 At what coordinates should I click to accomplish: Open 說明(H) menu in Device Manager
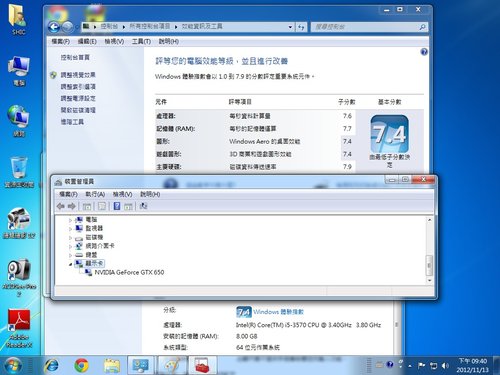(150, 194)
